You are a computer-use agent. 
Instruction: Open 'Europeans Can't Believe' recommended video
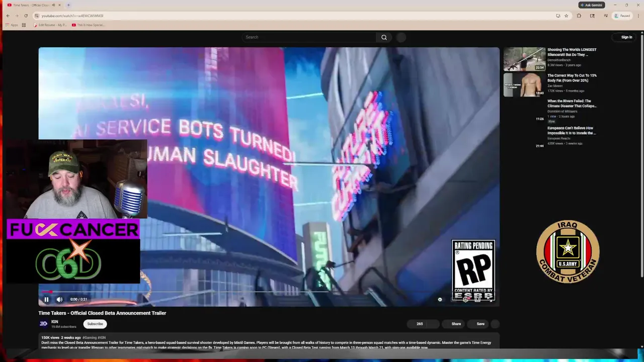[572, 131]
